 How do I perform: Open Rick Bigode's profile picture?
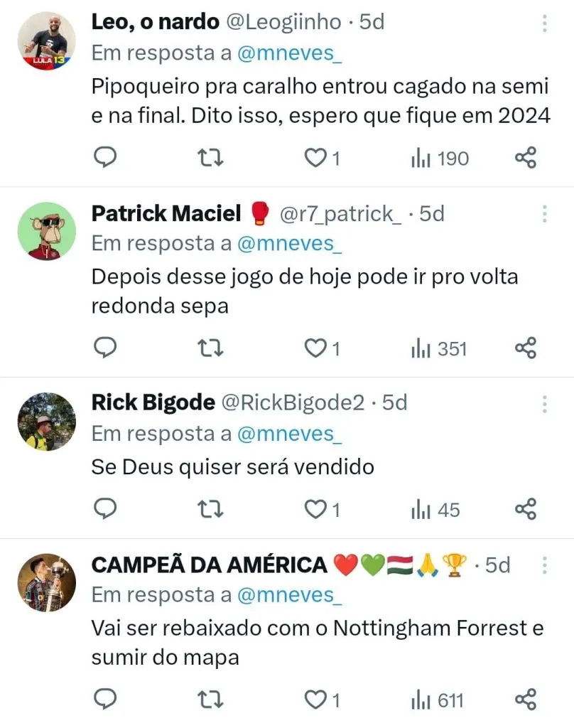pos(46,422)
